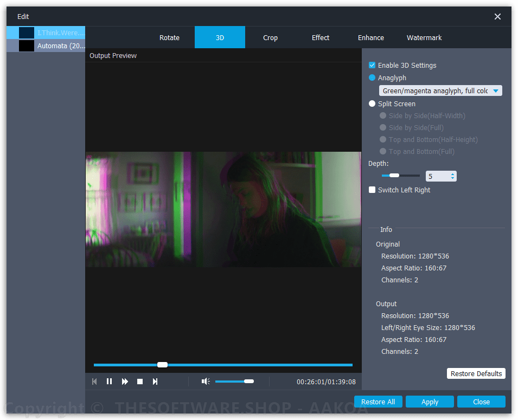Choose Top and Bottom(Full) option

point(383,151)
